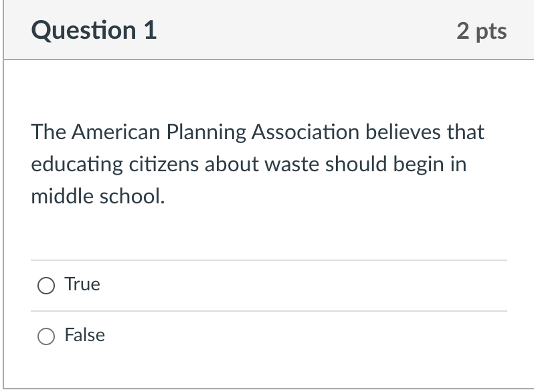Screen dimensions: 534x392
Task: Click blank space right of the True label
Action: click(301, 286)
